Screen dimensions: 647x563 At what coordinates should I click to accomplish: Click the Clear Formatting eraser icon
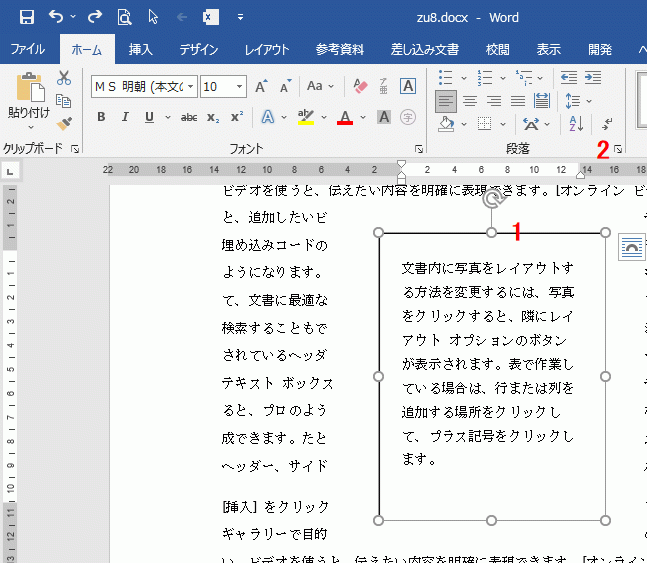[362, 87]
